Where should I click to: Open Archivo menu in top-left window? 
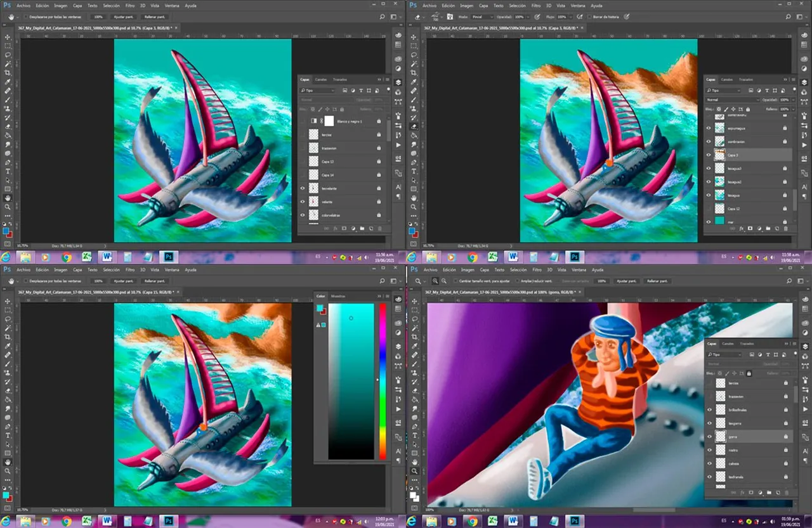(23, 5)
